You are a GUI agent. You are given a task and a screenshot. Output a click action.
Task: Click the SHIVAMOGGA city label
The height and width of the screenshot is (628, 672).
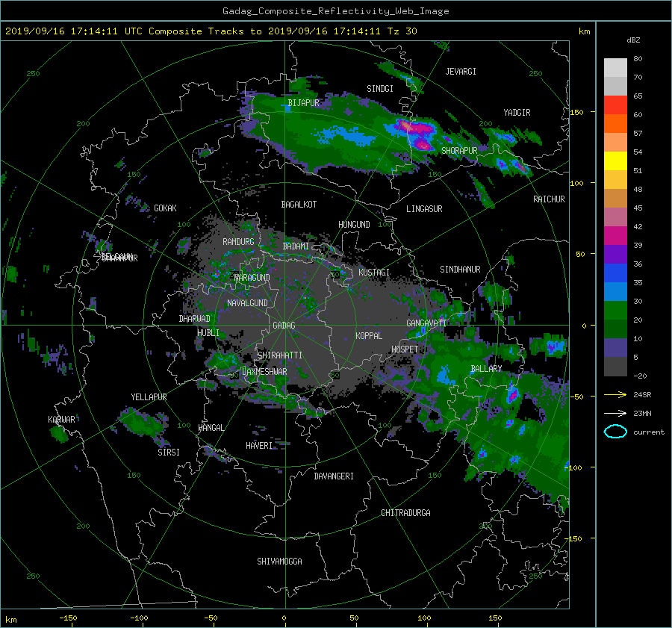[279, 561]
